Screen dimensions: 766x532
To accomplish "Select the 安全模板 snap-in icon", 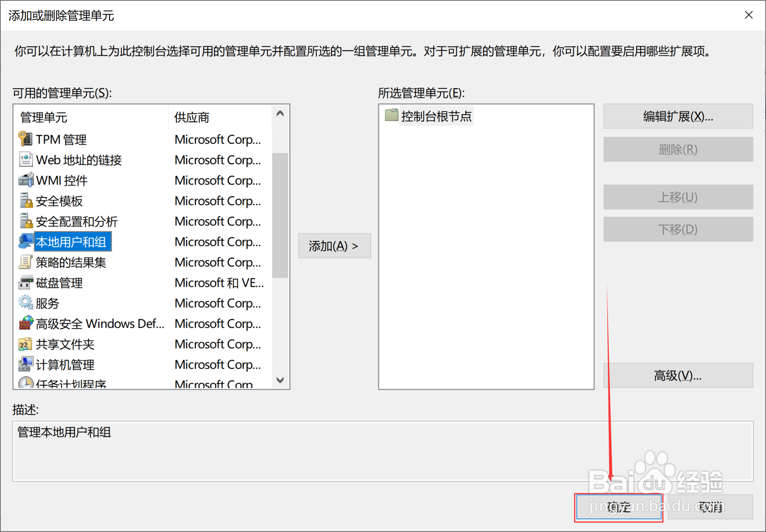I will click(25, 201).
